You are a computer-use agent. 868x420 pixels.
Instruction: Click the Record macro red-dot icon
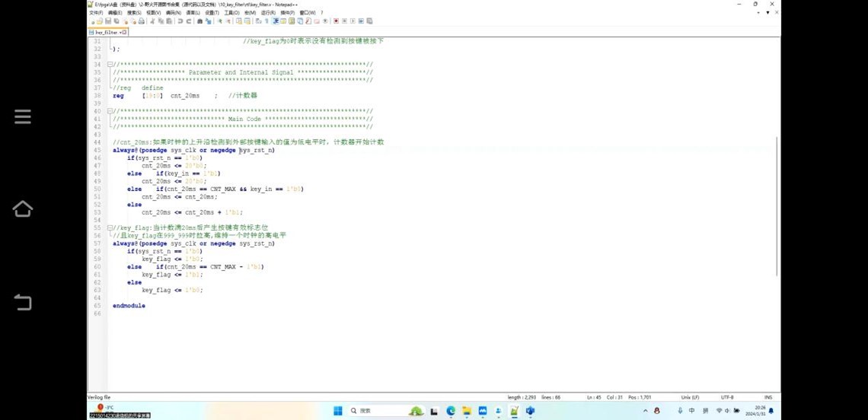(x=336, y=21)
